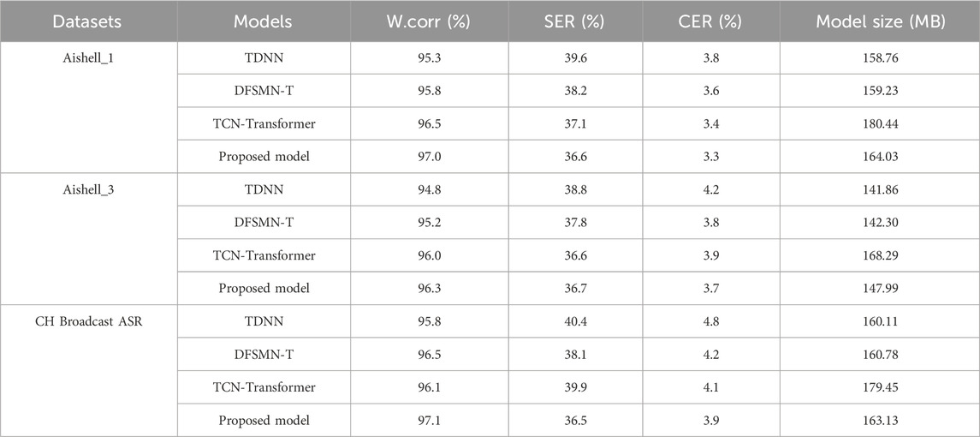Click the 141.86 model size value
Viewport: 980px width, 437px height.
[880, 189]
